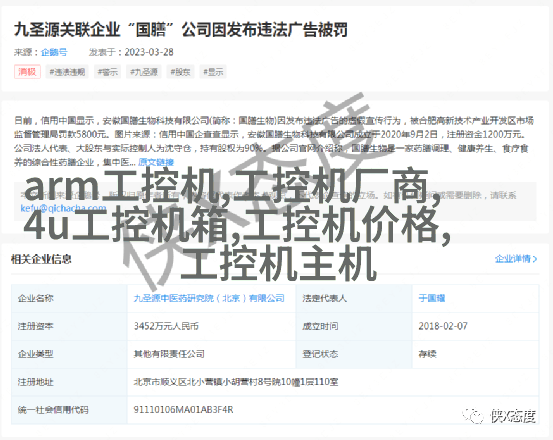
Task: Select registration status 存续
Action: pos(427,354)
